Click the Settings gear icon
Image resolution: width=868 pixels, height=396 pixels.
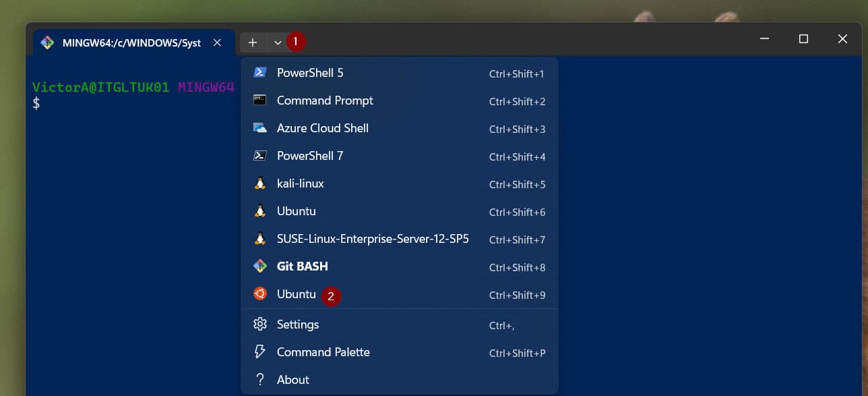[x=259, y=324]
